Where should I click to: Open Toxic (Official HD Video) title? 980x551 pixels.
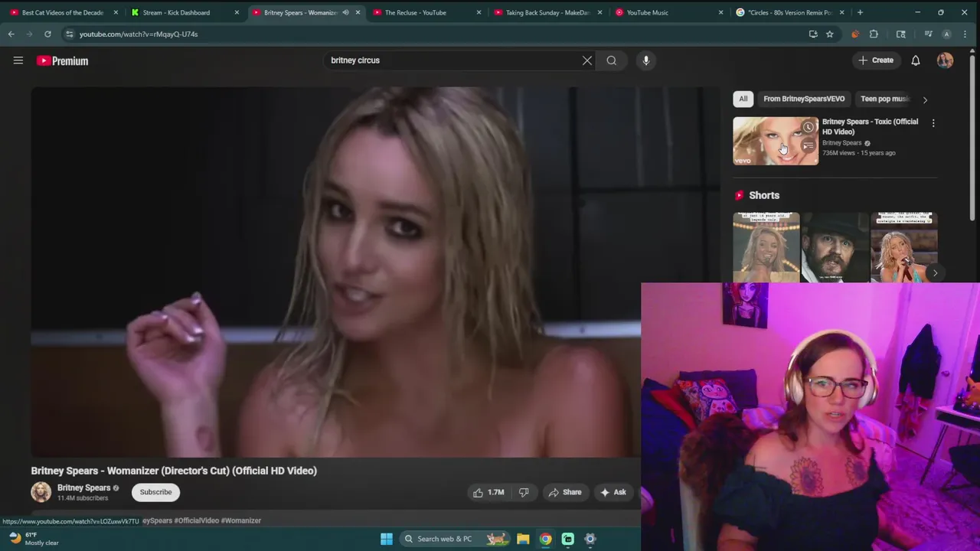870,126
